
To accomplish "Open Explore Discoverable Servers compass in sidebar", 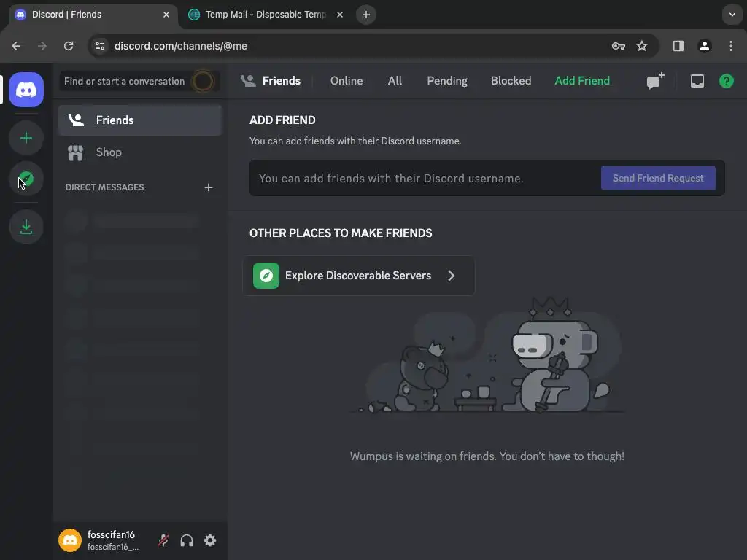I will point(26,179).
